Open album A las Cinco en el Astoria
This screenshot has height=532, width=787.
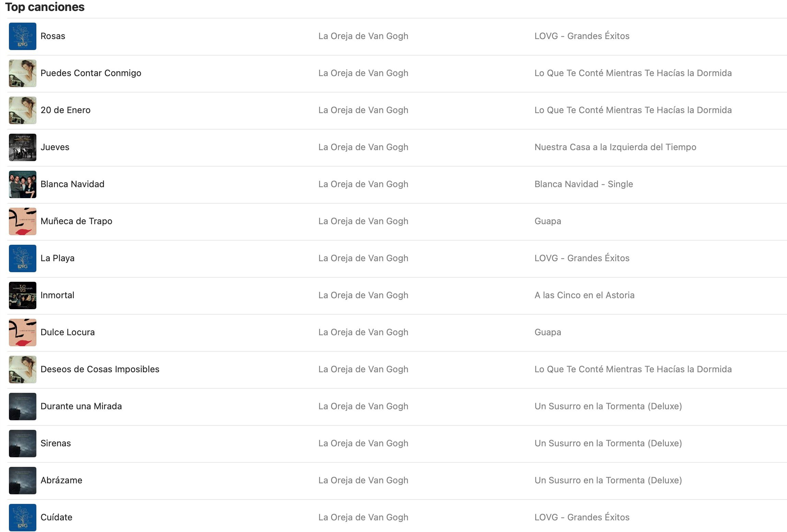tap(584, 295)
